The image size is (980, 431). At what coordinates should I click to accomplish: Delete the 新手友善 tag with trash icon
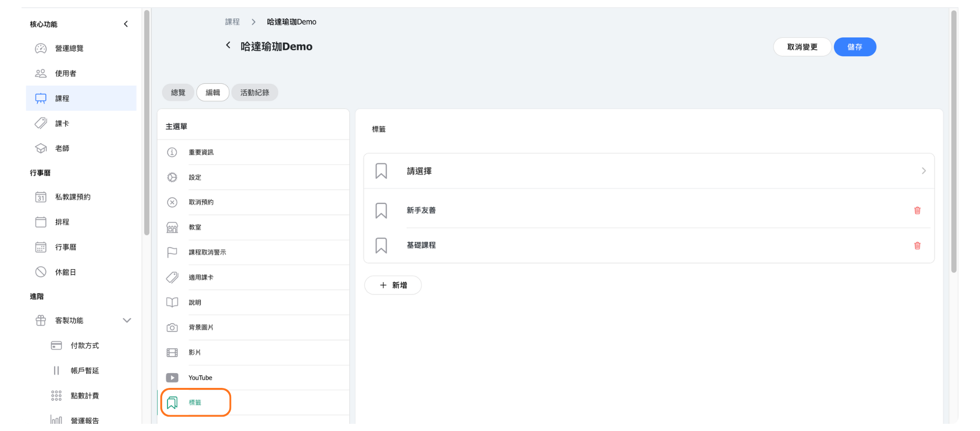point(917,211)
